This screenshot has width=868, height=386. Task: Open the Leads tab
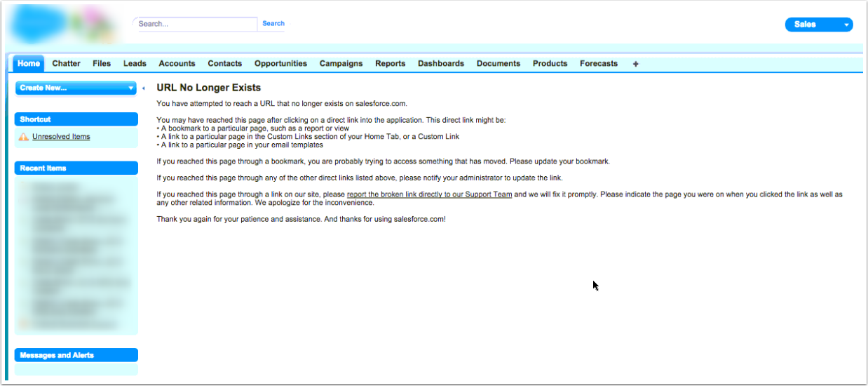click(135, 63)
